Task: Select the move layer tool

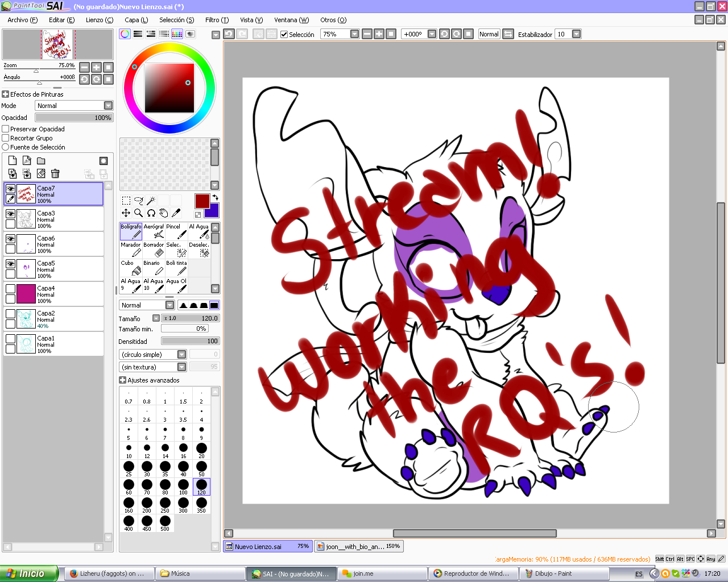Action: tap(126, 213)
